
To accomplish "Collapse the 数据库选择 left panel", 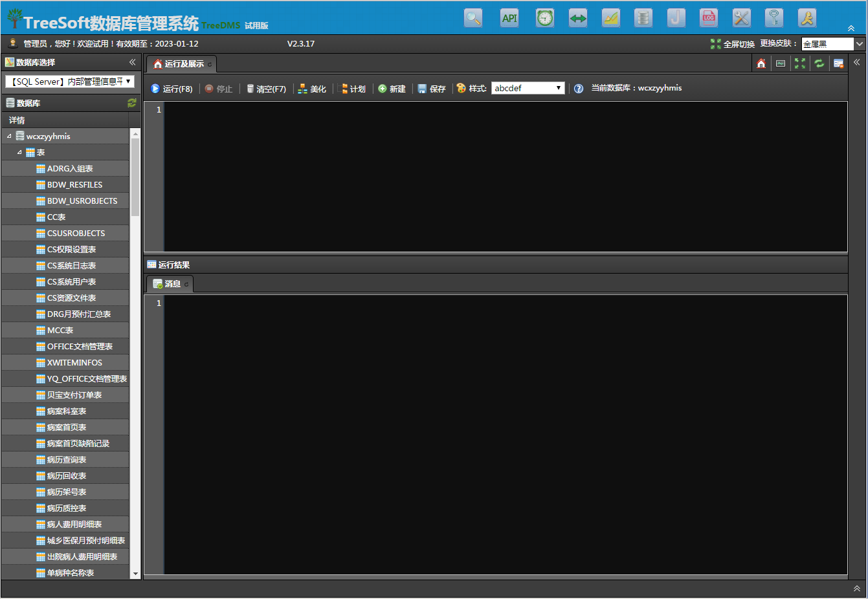I will pyautogui.click(x=132, y=62).
